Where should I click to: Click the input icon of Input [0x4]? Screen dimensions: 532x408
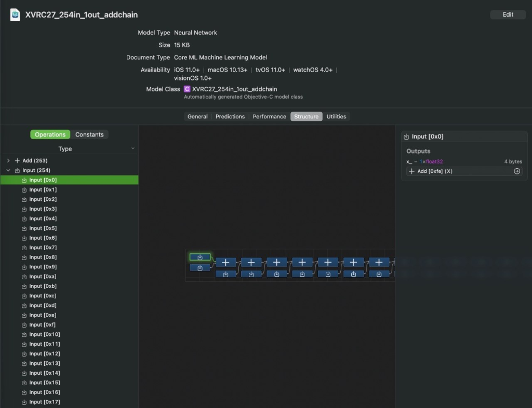(x=24, y=219)
